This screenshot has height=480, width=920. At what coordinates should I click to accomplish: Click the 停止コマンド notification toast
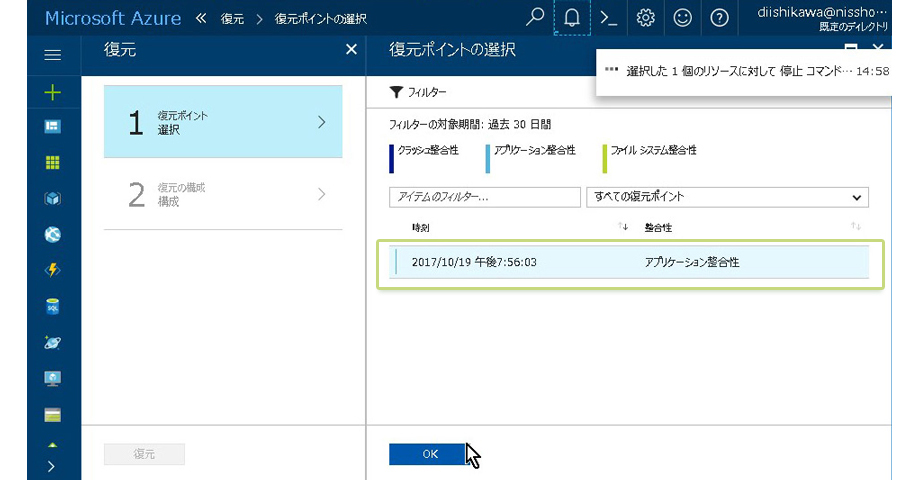click(x=743, y=72)
